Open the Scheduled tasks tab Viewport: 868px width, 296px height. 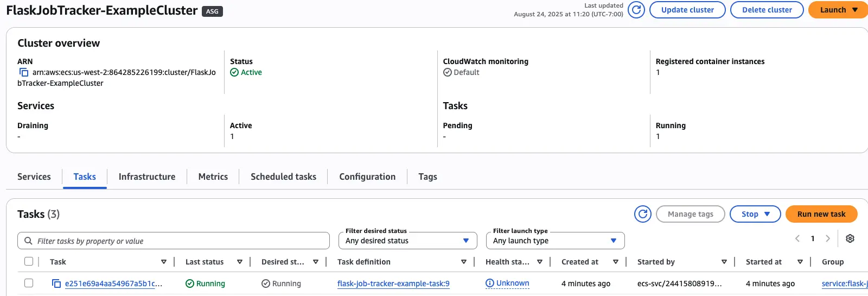[283, 177]
